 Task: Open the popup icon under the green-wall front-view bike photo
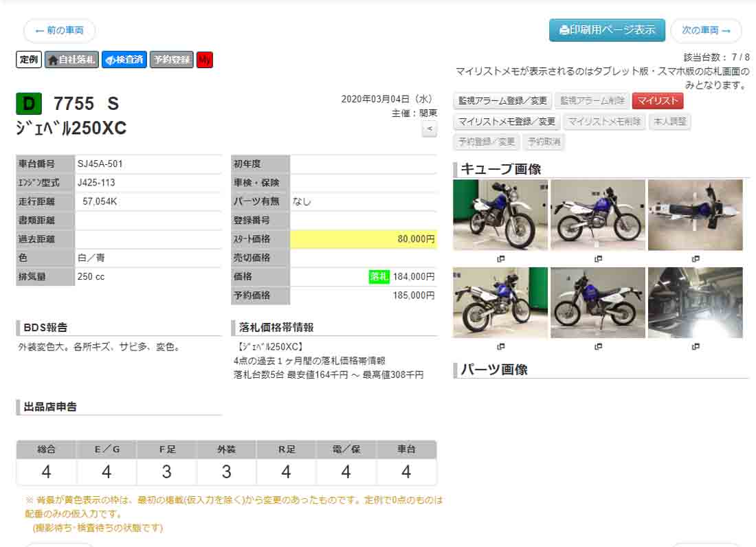click(500, 259)
